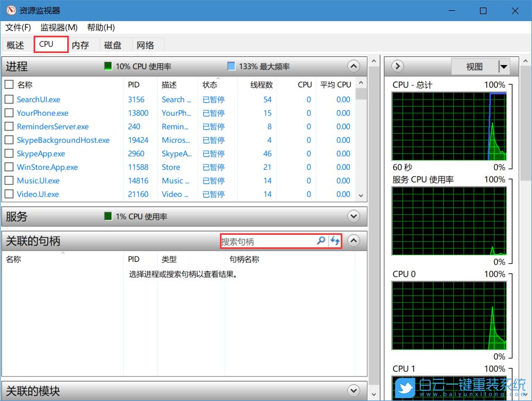Expand the 关联的模块 section
This screenshot has height=401, width=532.
(x=353, y=390)
